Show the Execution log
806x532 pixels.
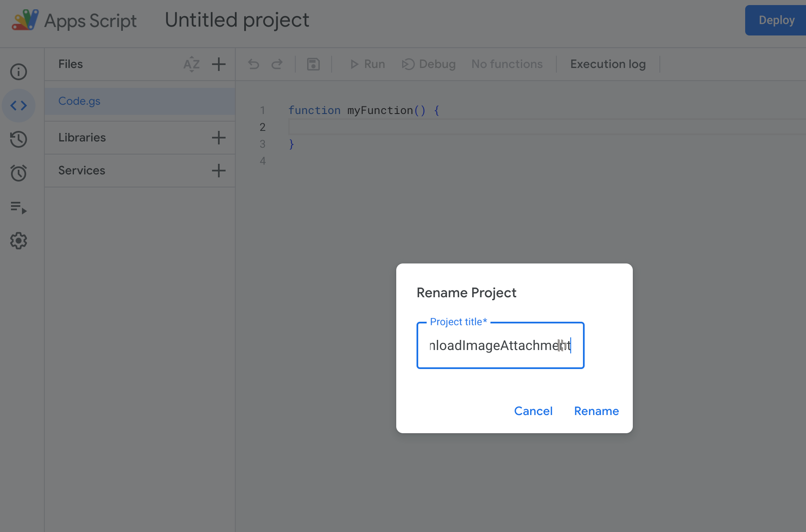pyautogui.click(x=607, y=64)
